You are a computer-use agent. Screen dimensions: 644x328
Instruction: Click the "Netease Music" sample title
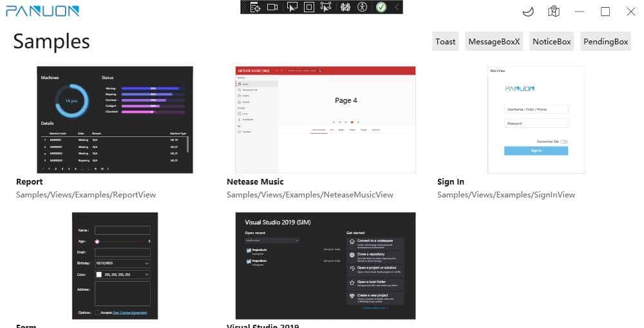pos(255,181)
